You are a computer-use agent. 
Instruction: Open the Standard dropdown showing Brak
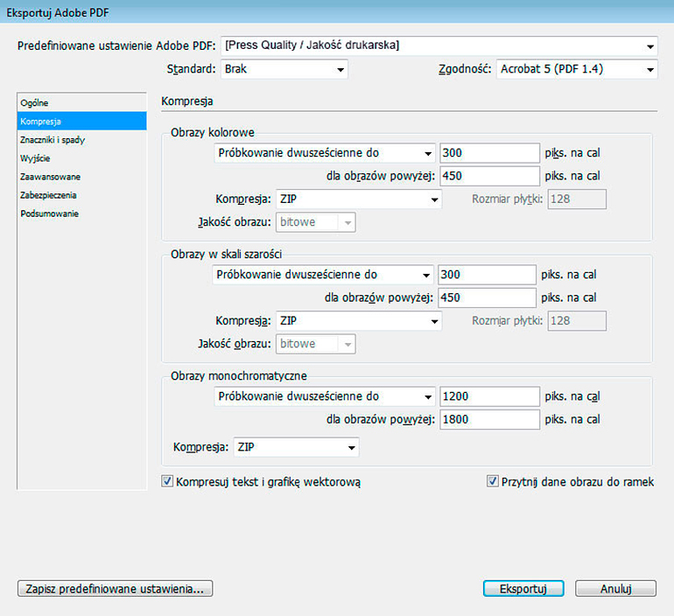pyautogui.click(x=284, y=69)
